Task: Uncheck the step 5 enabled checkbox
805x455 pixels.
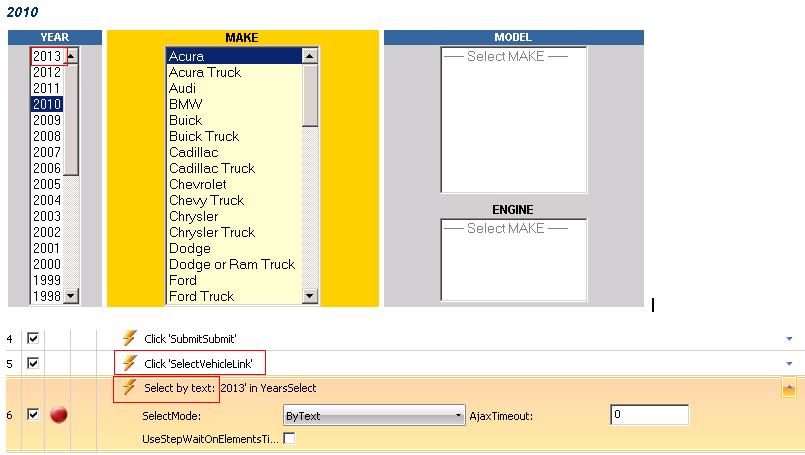Action: [33, 363]
